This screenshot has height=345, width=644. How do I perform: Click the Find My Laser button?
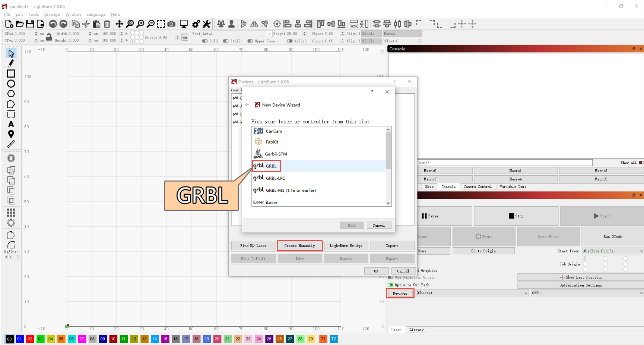click(x=253, y=245)
